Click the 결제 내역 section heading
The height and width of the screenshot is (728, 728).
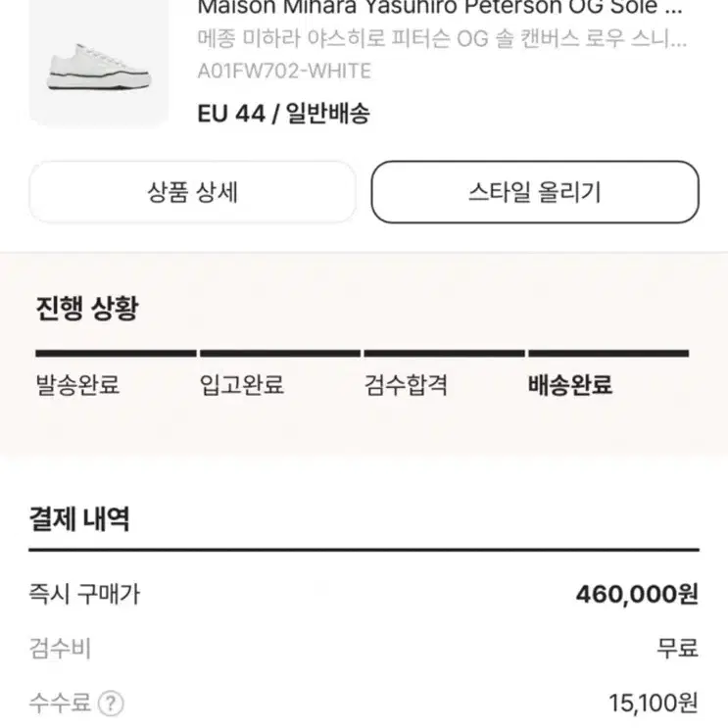[79, 518]
